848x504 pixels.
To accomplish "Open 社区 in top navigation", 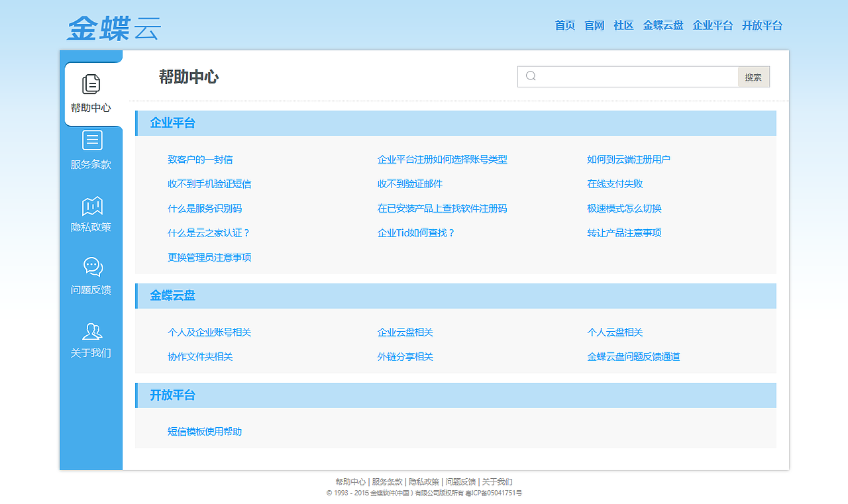I will coord(623,26).
